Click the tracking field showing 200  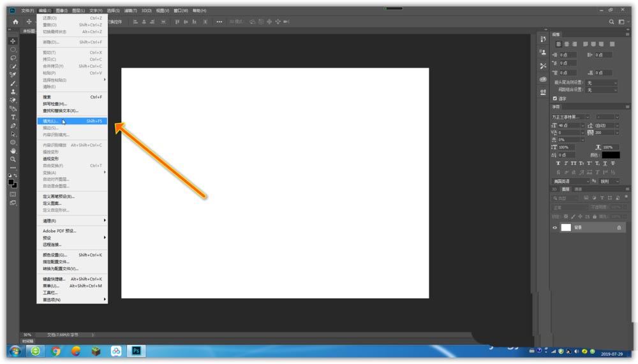(604, 133)
